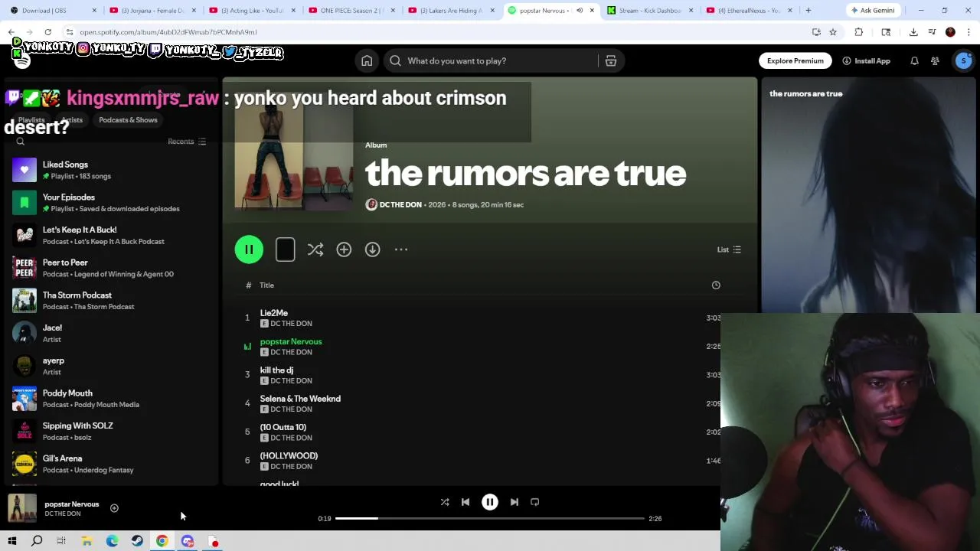Skip to previous track
The image size is (980, 551).
coord(465,502)
